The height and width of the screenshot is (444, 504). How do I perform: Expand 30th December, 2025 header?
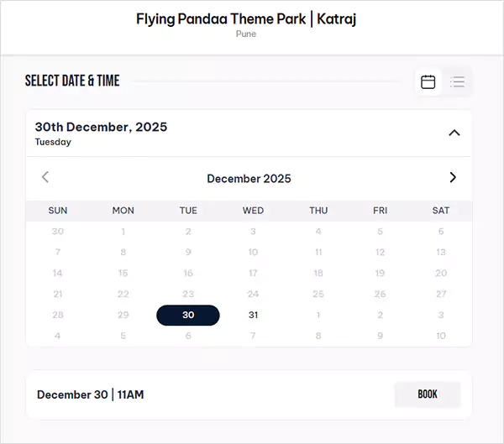point(101,128)
